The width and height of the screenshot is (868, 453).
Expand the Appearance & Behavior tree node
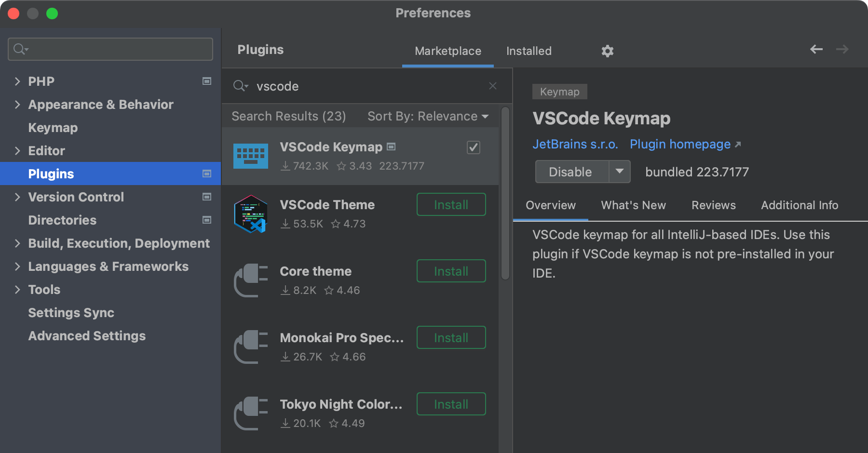[17, 104]
